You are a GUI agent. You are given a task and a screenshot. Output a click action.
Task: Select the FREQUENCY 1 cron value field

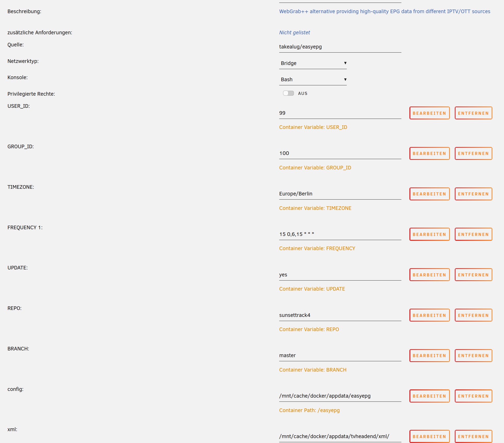340,234
